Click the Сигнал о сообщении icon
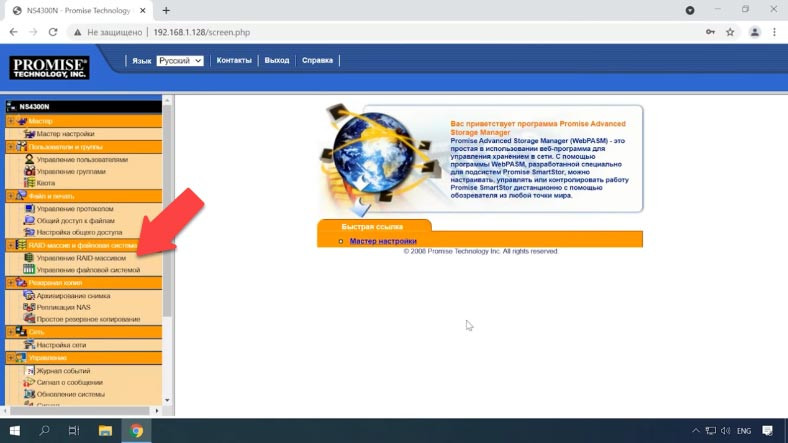 [x=29, y=382]
